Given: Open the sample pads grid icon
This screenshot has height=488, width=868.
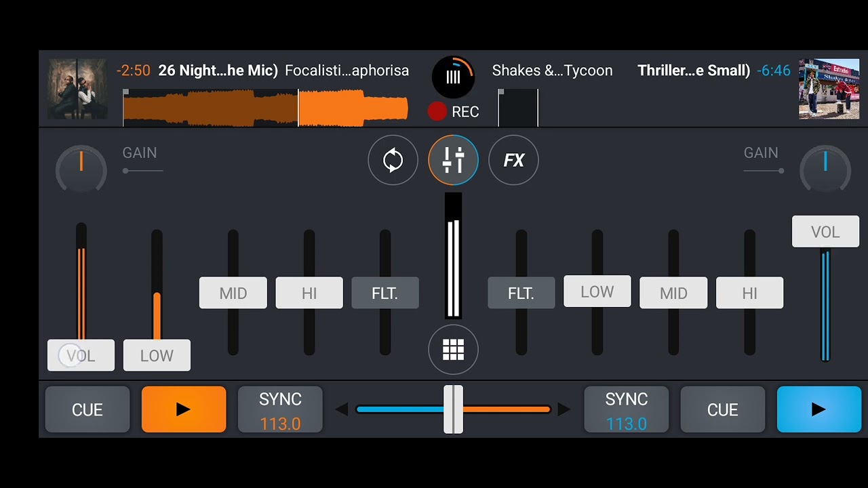Looking at the screenshot, I should (453, 350).
